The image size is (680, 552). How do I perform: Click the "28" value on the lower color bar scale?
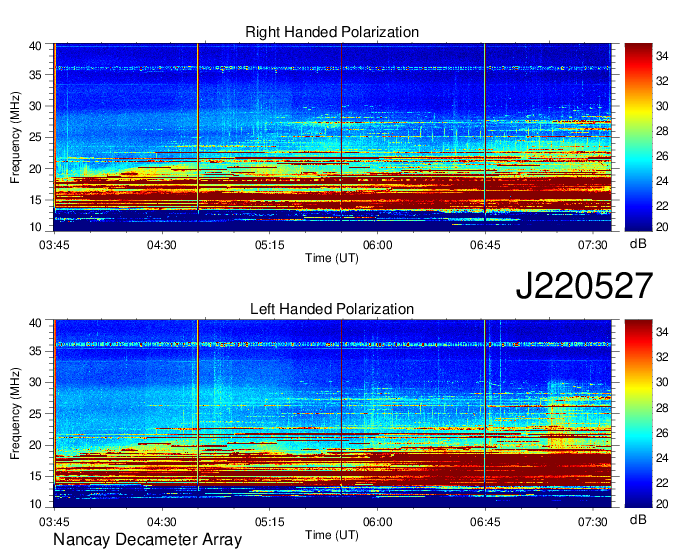(x=662, y=408)
